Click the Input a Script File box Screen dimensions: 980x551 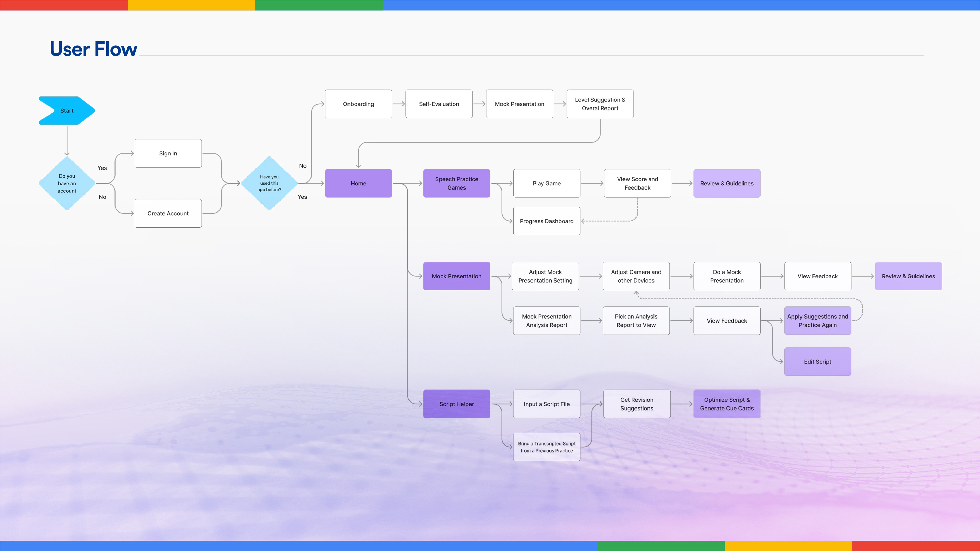(x=547, y=404)
